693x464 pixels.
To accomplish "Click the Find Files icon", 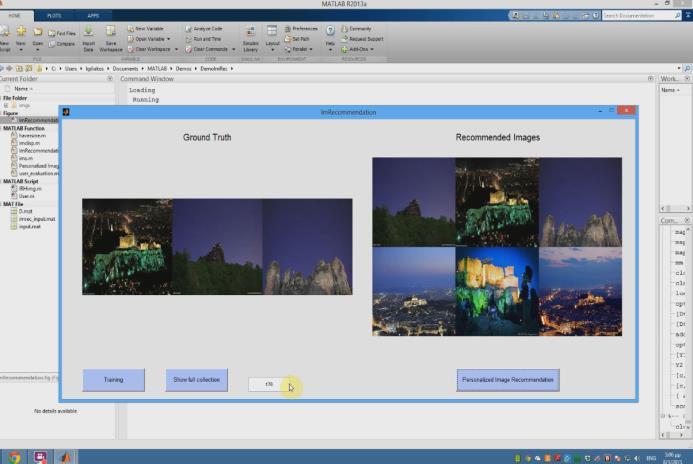I will click(x=52, y=33).
